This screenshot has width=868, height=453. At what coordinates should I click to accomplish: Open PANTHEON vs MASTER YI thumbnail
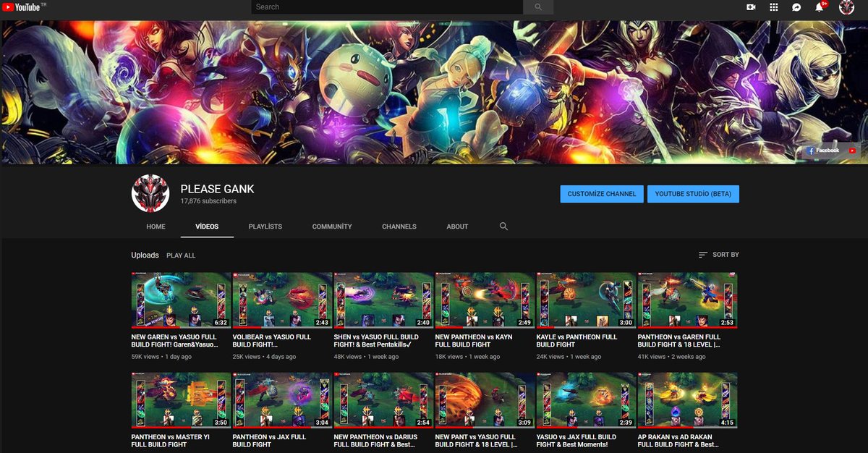click(x=181, y=401)
